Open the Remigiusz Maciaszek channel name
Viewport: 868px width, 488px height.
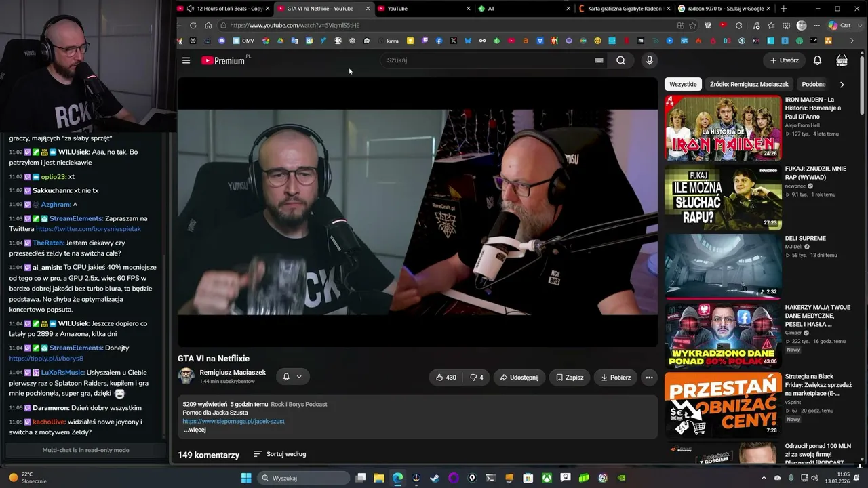(x=233, y=373)
